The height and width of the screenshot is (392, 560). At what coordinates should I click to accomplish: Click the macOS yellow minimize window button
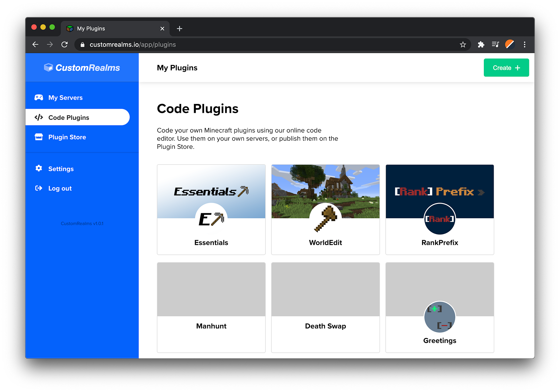(x=43, y=27)
